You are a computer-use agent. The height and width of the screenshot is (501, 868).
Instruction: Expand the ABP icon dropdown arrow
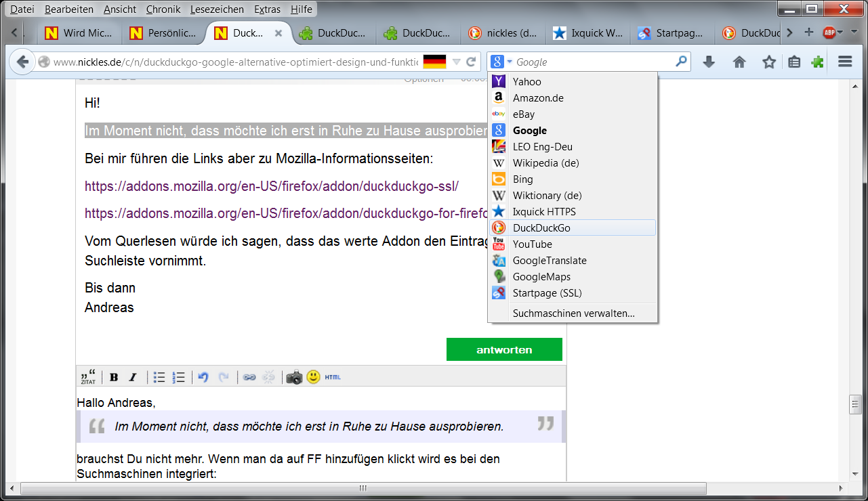tap(840, 32)
